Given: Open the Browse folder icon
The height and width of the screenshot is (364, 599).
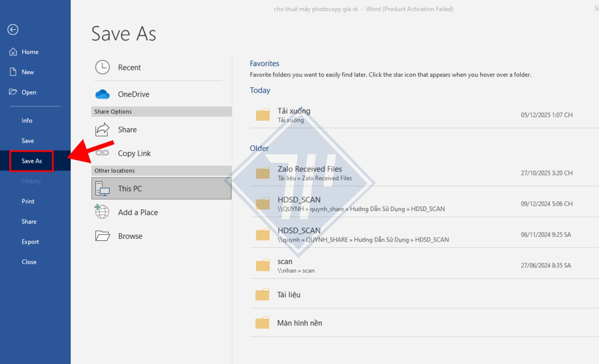Looking at the screenshot, I should click(102, 236).
